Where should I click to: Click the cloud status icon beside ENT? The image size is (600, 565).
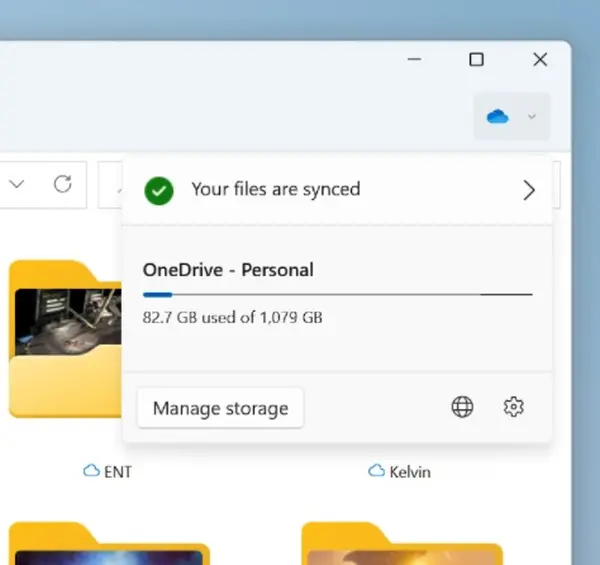(91, 470)
